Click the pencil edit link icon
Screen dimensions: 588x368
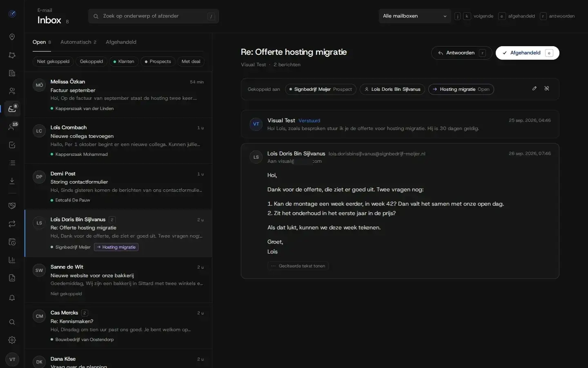pyautogui.click(x=535, y=88)
